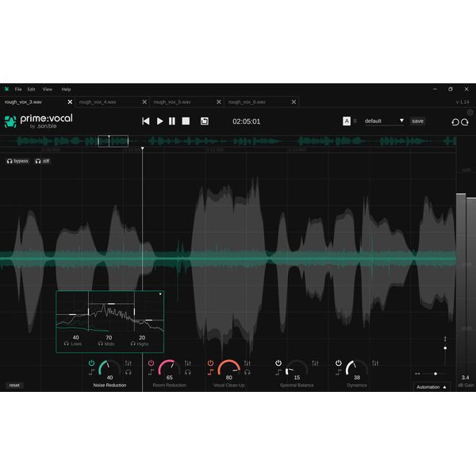Viewport: 476px width, 476px height.
Task: Open the default preset dropdown
Action: tap(385, 121)
